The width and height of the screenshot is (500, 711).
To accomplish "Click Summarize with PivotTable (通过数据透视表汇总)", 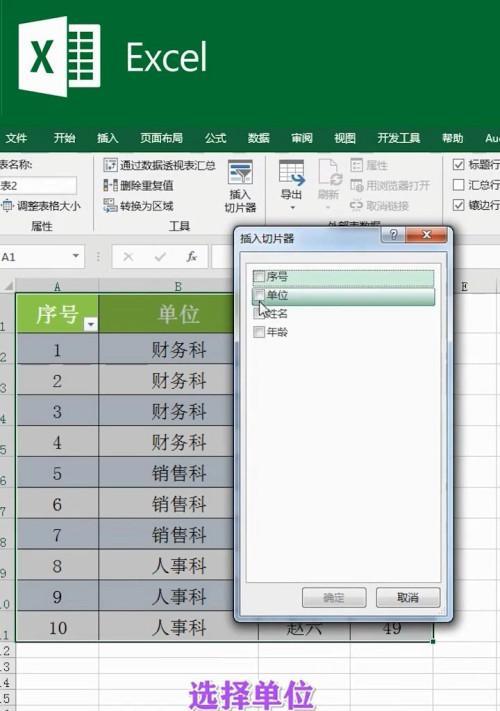I will click(x=160, y=165).
